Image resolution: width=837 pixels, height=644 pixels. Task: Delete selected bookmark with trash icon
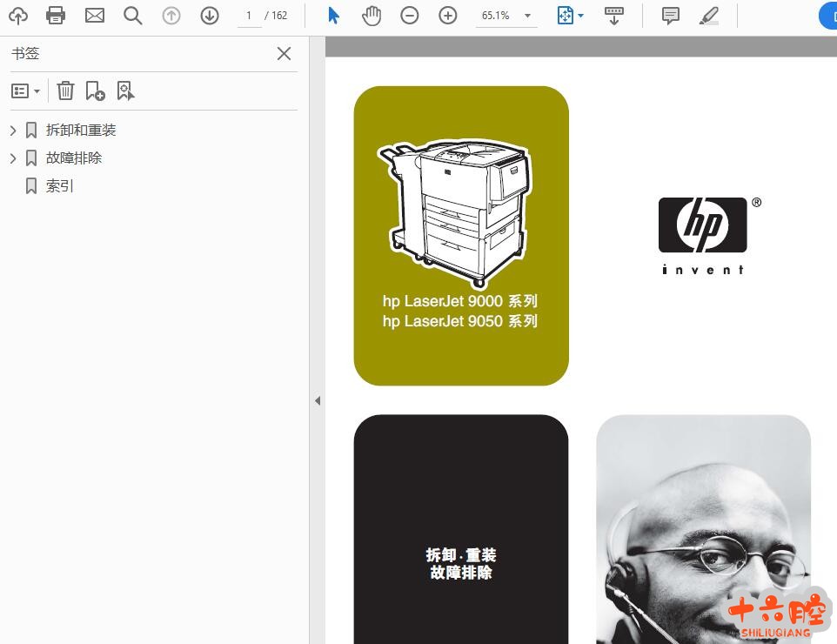click(65, 91)
